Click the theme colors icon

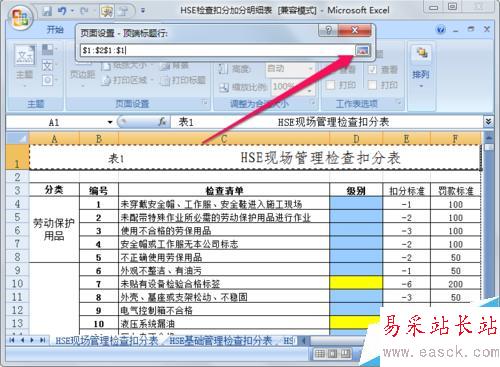47,50
